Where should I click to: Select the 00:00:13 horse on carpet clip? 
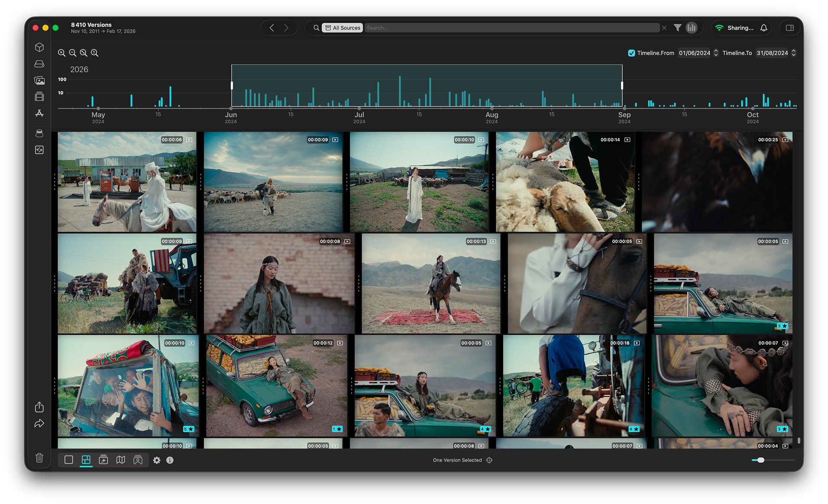(431, 284)
